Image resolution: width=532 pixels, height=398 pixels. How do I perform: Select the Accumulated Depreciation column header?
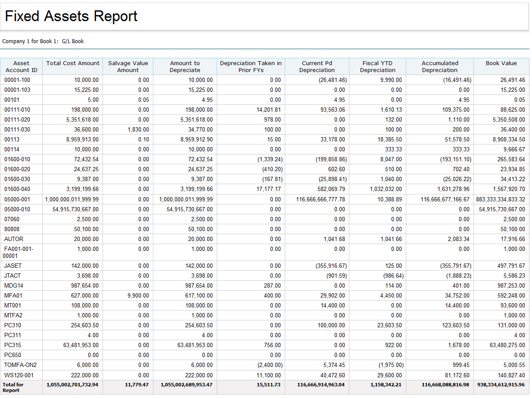coord(440,66)
